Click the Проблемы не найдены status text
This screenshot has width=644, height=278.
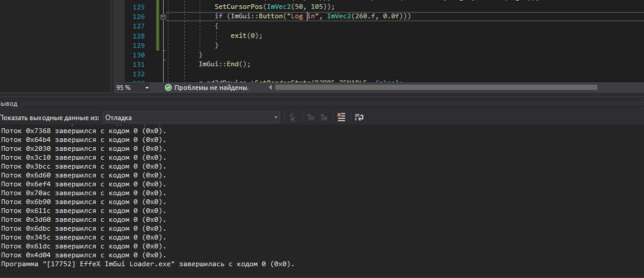211,88
